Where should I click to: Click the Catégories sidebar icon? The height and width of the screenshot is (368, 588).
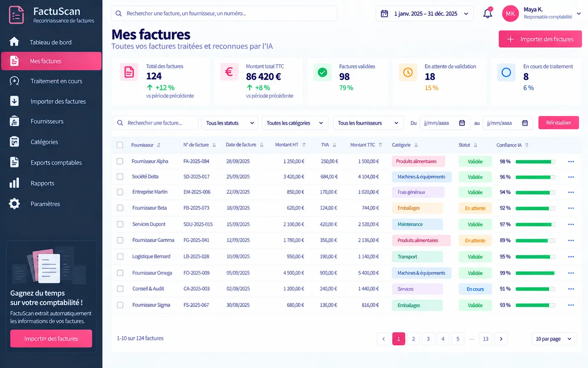[14, 142]
